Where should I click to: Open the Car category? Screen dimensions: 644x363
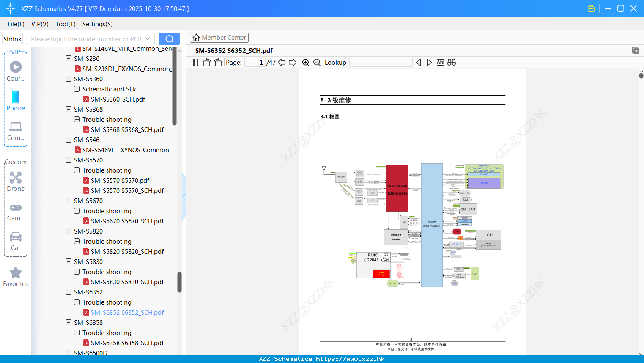point(16,241)
